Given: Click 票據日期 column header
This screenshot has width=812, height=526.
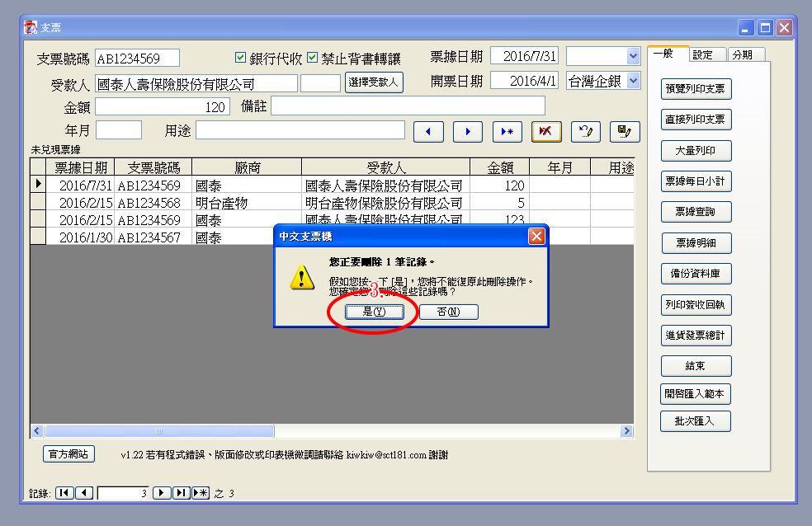Looking at the screenshot, I should [x=80, y=167].
